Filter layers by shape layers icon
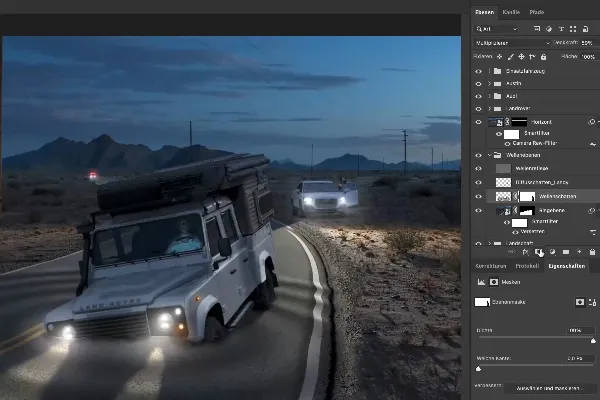The image size is (600, 400). tap(573, 29)
